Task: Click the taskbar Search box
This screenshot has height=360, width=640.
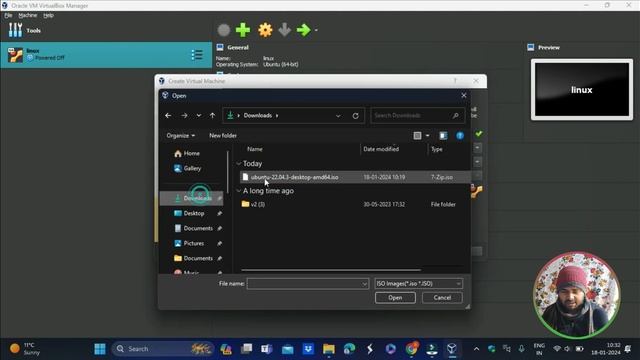Action: pyautogui.click(x=162, y=349)
